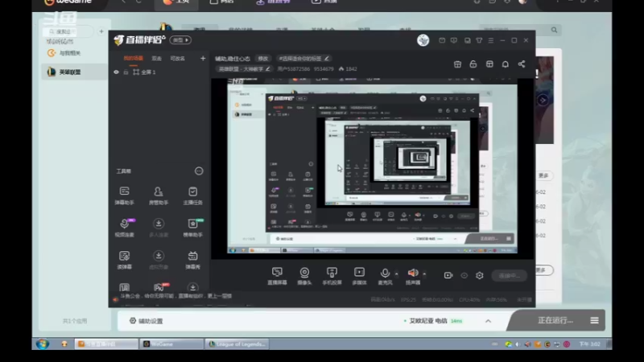Screen dimensions: 644x362
Task: Open WeGame 正在运行 list menu icon
Action: coord(594,320)
